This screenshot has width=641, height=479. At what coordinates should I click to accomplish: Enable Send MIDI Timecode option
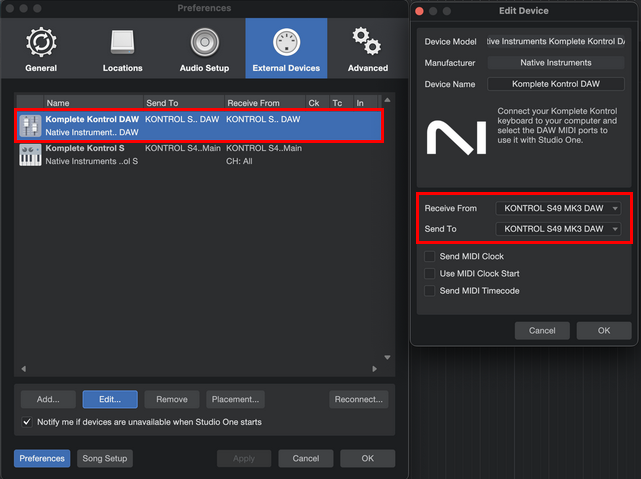coord(430,291)
